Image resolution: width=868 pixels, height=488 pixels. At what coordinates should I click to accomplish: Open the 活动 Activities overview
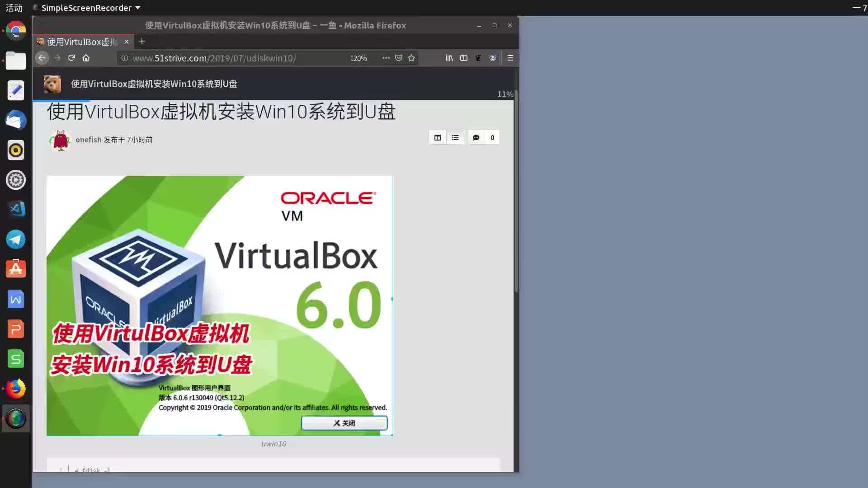click(x=14, y=8)
